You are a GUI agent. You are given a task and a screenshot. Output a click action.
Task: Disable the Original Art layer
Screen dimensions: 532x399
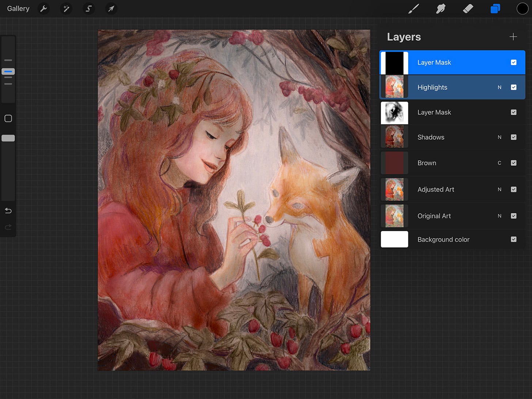(514, 216)
